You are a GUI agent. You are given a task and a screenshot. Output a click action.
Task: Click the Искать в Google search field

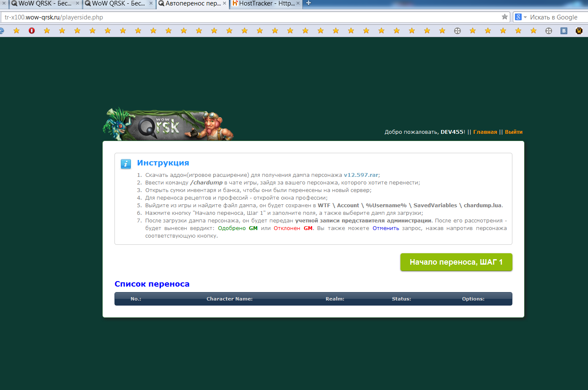[554, 17]
